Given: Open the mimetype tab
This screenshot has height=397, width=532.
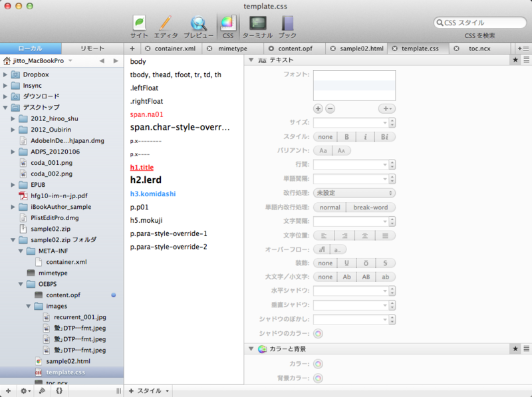Looking at the screenshot, I should click(x=232, y=49).
